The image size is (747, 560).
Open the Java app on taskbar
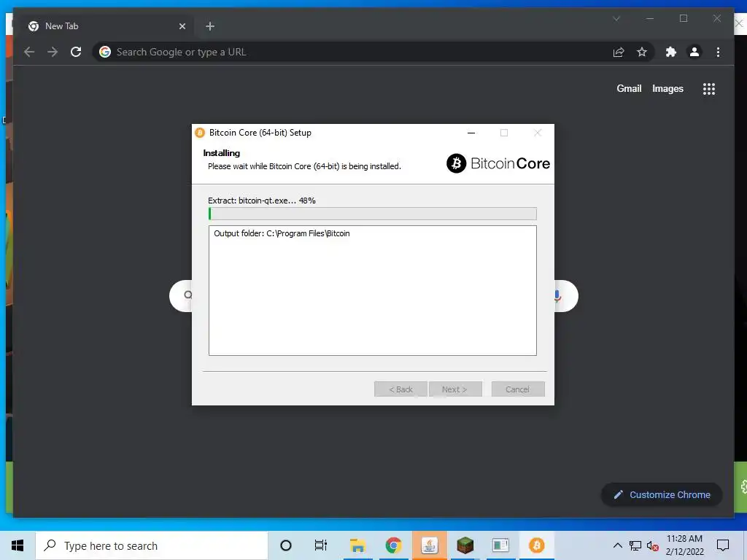click(x=429, y=545)
